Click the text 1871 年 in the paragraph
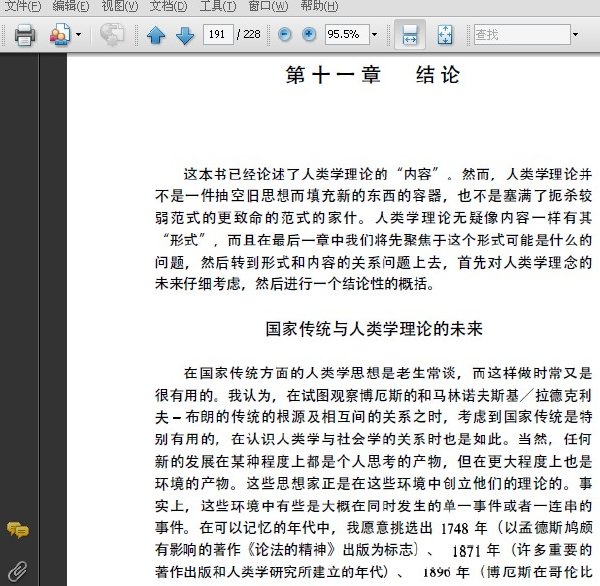 [476, 550]
